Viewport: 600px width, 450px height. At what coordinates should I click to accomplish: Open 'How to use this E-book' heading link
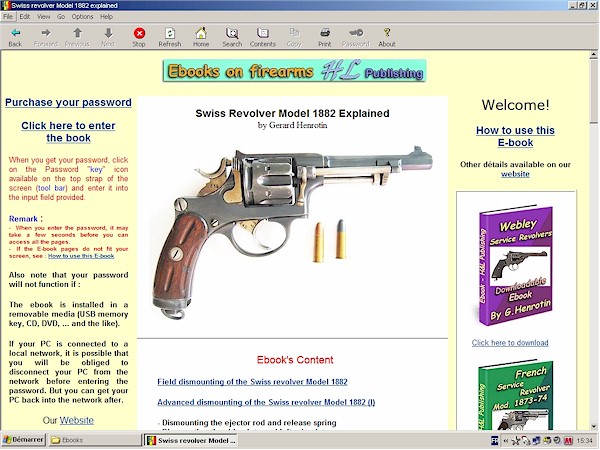click(515, 136)
